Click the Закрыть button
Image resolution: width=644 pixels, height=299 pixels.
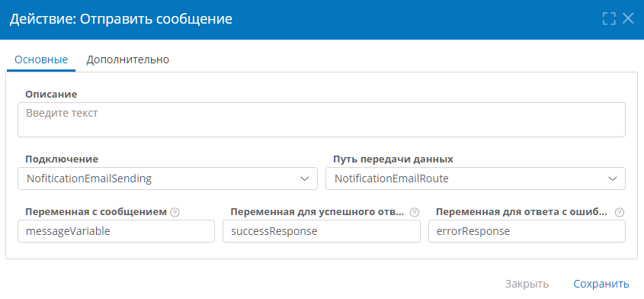tap(527, 284)
